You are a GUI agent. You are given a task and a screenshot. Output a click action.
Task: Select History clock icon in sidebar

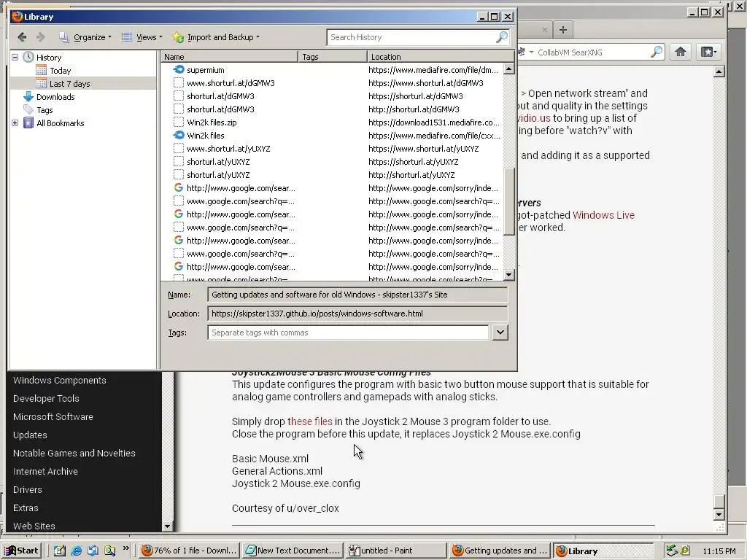point(28,57)
